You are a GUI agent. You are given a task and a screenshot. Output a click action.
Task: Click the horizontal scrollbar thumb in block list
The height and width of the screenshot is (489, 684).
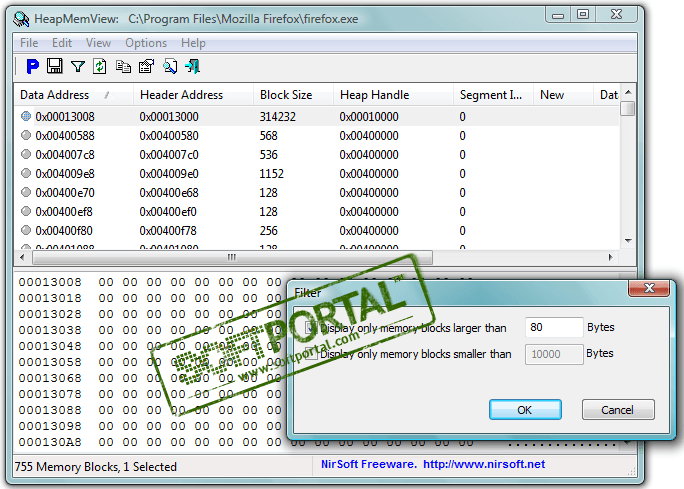click(x=232, y=257)
